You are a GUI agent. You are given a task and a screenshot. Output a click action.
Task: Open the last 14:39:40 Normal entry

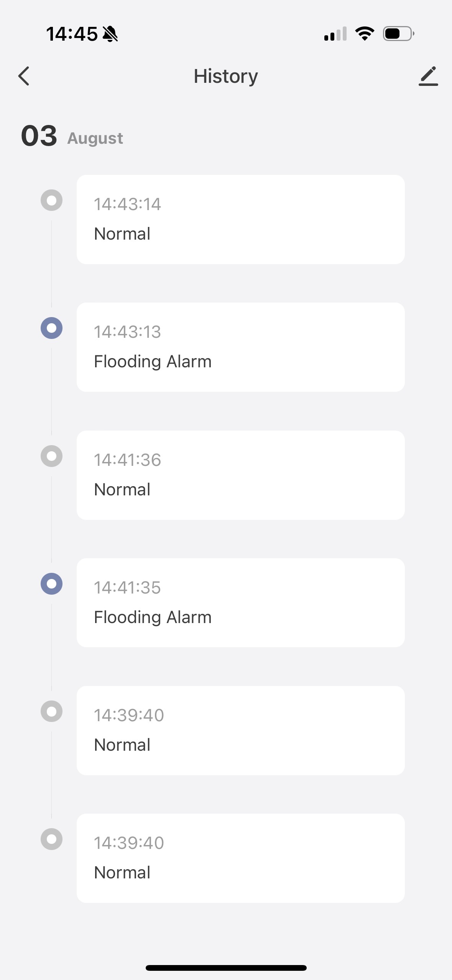[240, 858]
